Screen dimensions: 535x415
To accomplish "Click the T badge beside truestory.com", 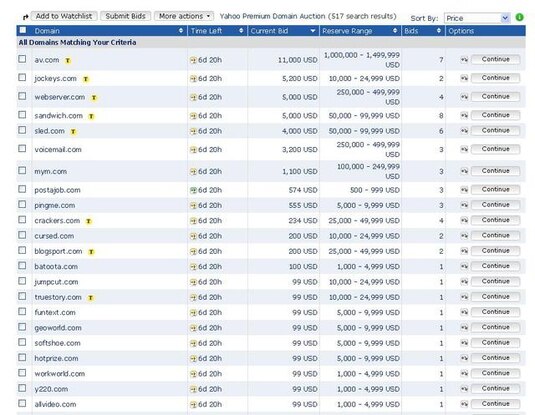I will (x=90, y=298).
